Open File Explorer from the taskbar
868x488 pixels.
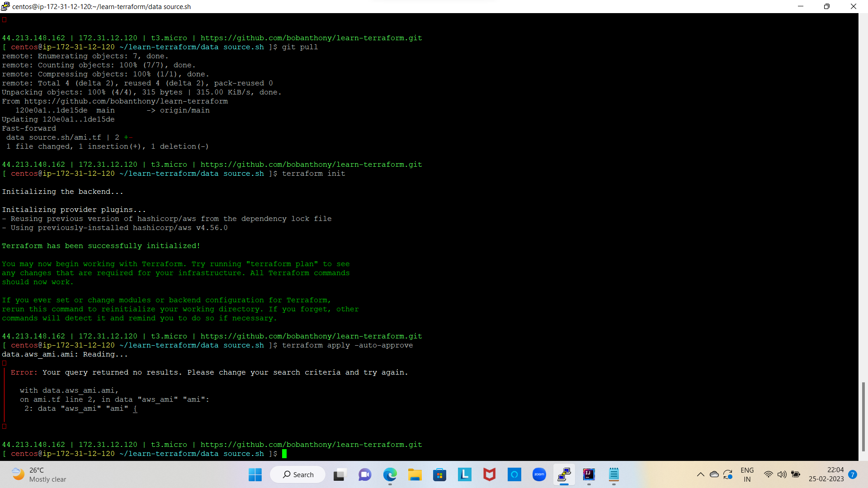point(415,475)
